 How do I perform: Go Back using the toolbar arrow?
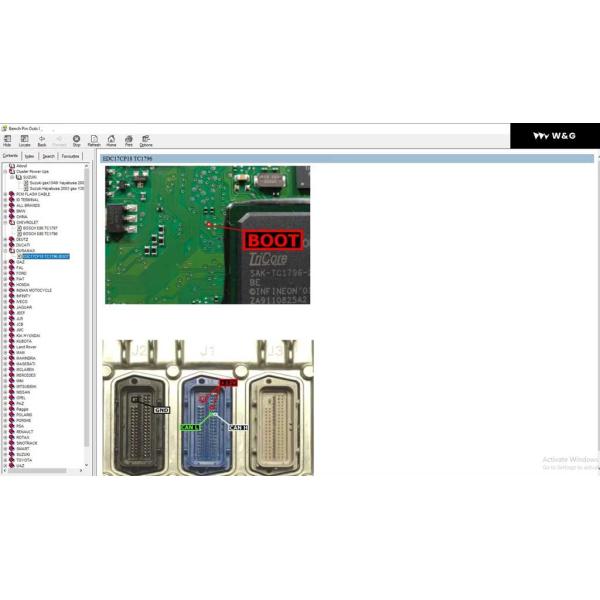click(42, 141)
